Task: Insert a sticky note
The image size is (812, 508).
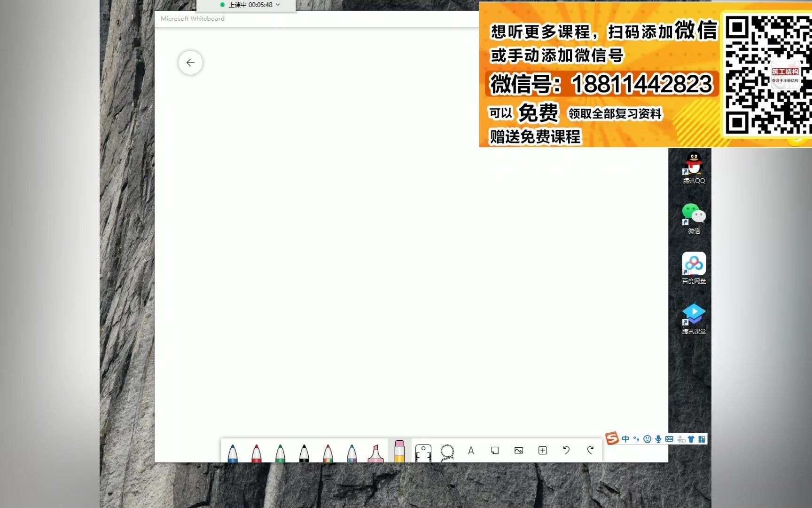Action: [x=494, y=451]
